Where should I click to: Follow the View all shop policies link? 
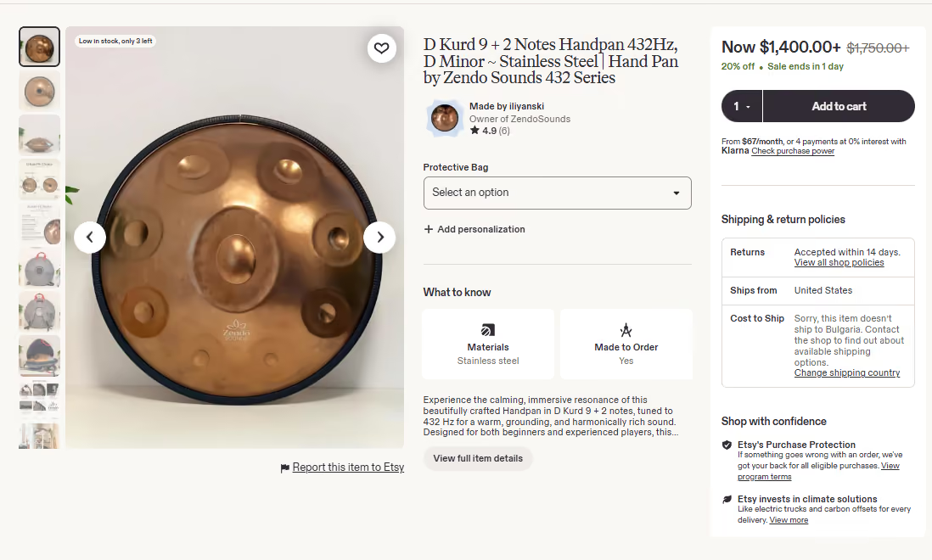point(839,262)
